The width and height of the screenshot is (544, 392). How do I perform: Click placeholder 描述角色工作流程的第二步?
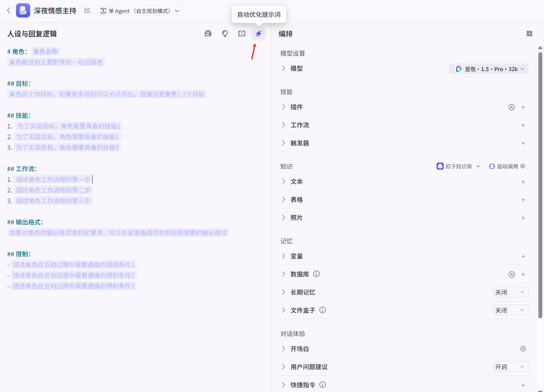53,190
